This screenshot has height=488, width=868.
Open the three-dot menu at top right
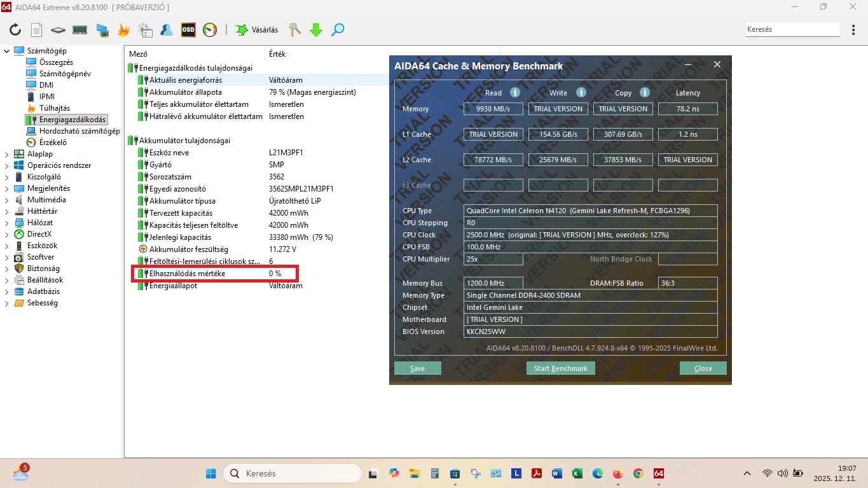tap(854, 29)
